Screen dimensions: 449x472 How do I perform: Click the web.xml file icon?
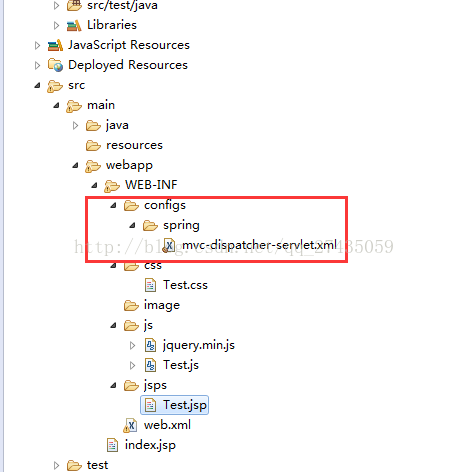click(130, 425)
